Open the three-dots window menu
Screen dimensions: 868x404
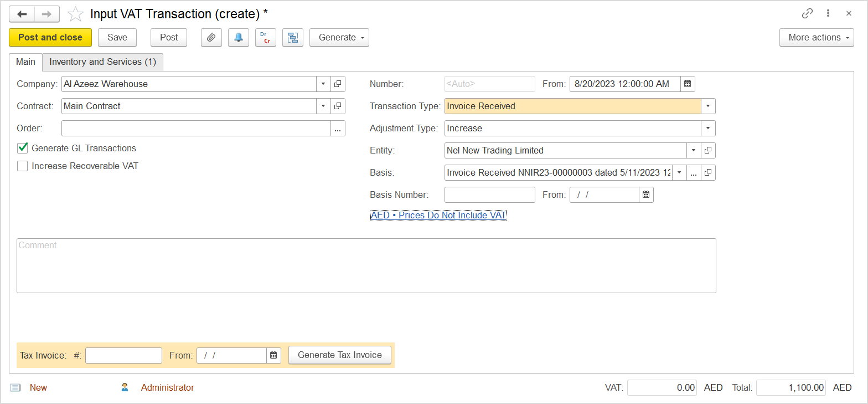828,14
